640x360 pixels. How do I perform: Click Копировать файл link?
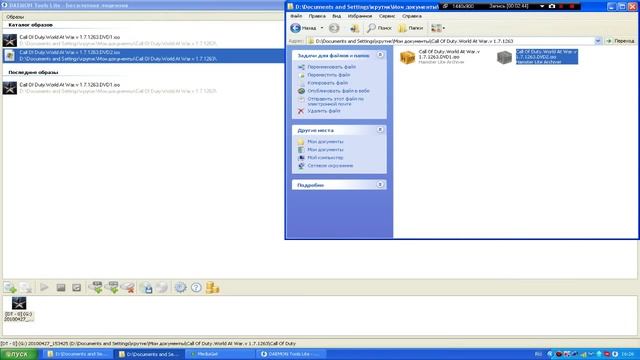pyautogui.click(x=327, y=83)
